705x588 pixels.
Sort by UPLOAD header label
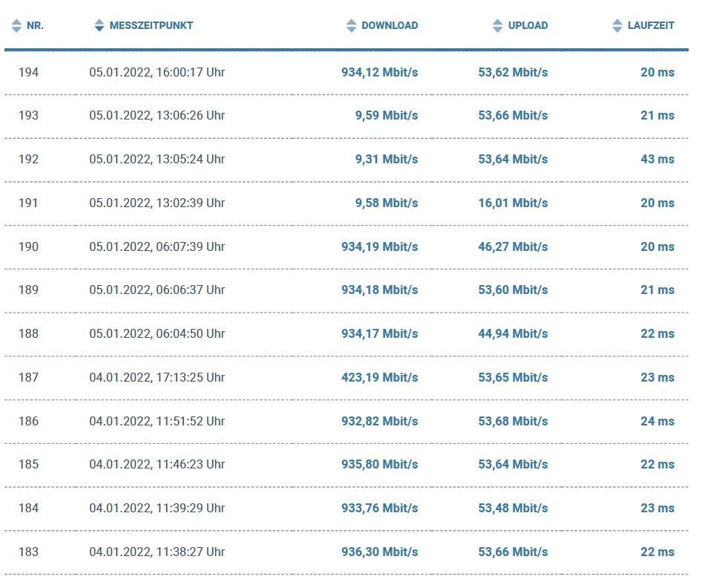(x=528, y=26)
